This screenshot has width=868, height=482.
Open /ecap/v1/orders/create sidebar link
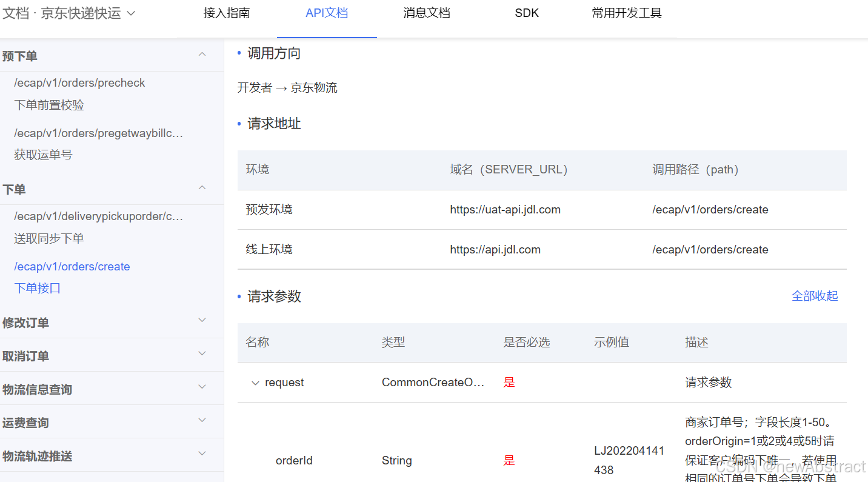click(x=72, y=266)
